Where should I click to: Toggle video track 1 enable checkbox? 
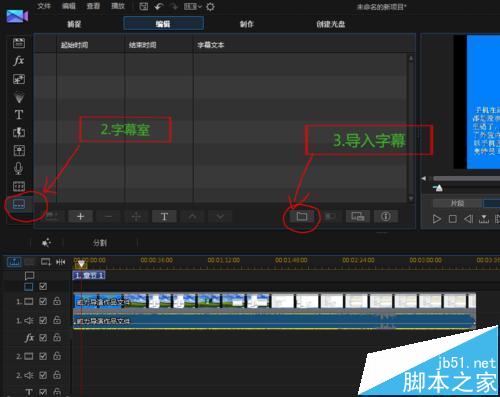[x=43, y=302]
